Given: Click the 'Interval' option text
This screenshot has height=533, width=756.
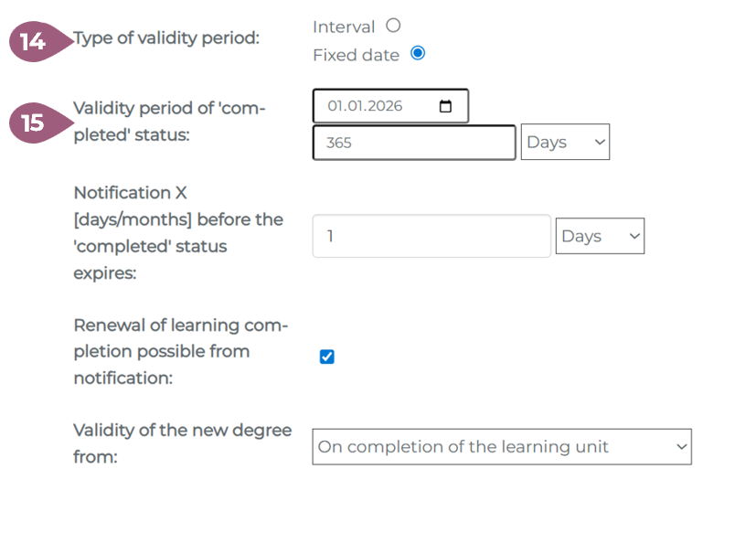Looking at the screenshot, I should [344, 27].
